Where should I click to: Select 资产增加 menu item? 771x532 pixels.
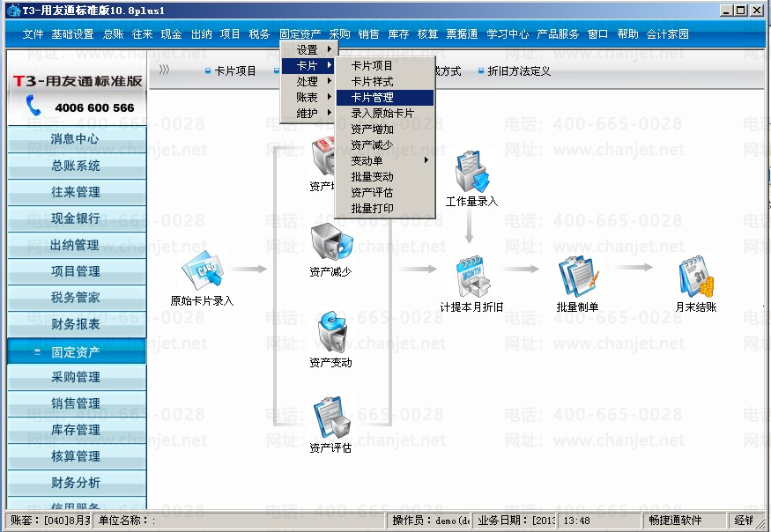pos(384,129)
